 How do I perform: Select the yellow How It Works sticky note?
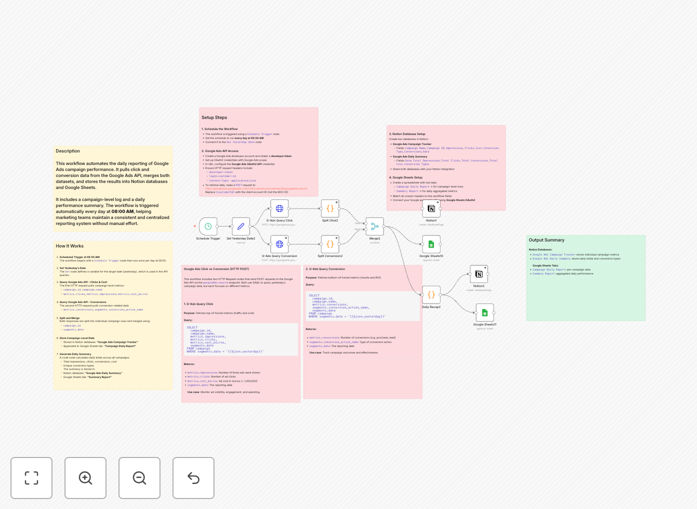tap(113, 315)
